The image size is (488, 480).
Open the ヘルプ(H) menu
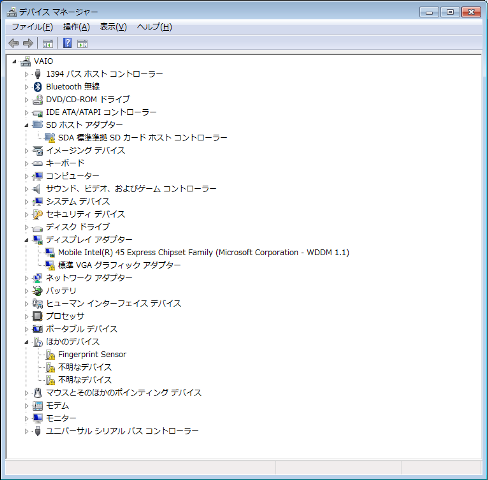point(154,27)
